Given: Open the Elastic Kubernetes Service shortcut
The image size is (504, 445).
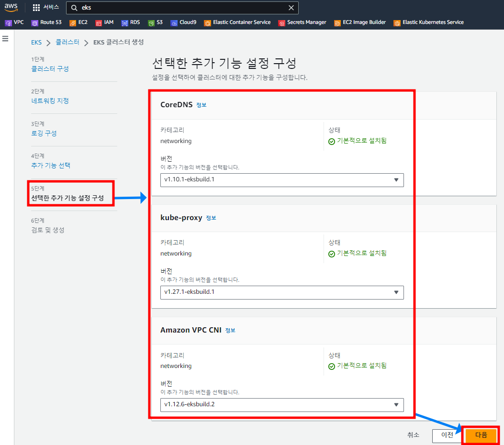Looking at the screenshot, I should point(429,22).
